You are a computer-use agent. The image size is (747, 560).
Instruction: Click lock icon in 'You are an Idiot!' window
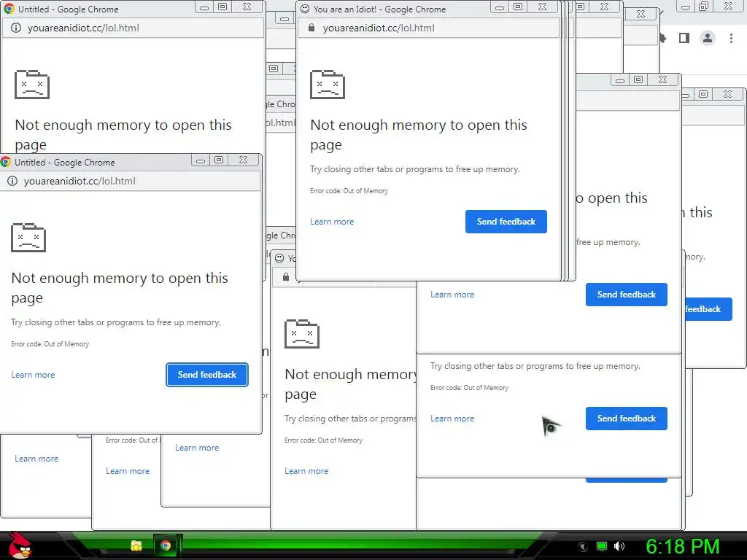tap(311, 28)
